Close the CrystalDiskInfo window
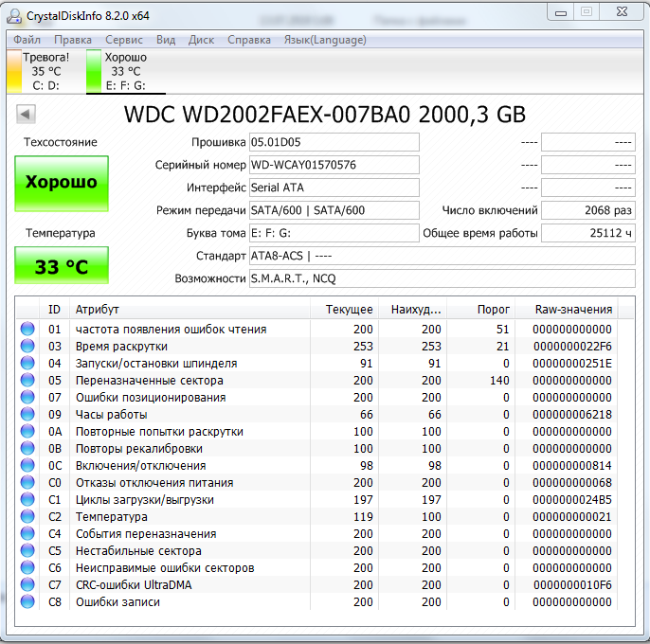650x644 pixels. click(x=622, y=12)
